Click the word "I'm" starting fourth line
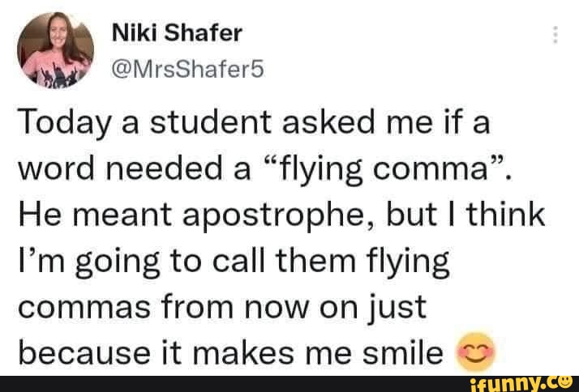This screenshot has height=392, width=579. point(35,263)
